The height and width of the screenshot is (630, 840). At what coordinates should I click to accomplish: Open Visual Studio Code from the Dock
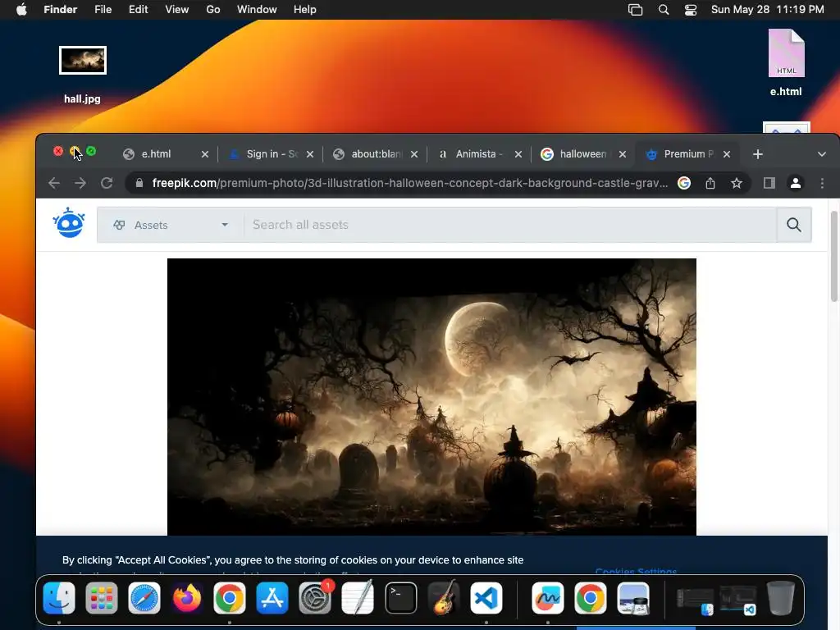tap(486, 598)
